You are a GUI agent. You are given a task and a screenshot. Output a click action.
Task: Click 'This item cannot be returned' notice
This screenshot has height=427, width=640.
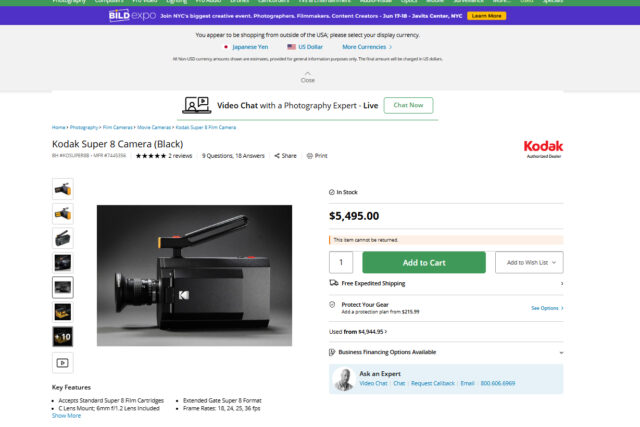pos(446,240)
